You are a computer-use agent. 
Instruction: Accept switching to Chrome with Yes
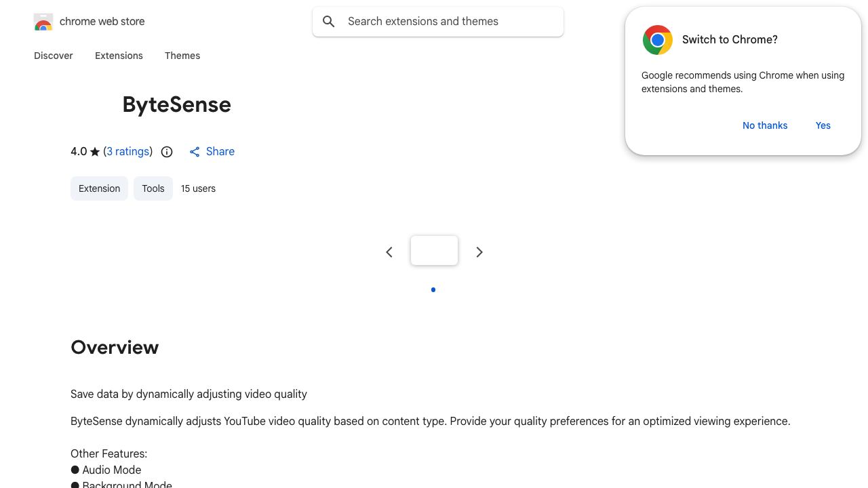tap(823, 125)
